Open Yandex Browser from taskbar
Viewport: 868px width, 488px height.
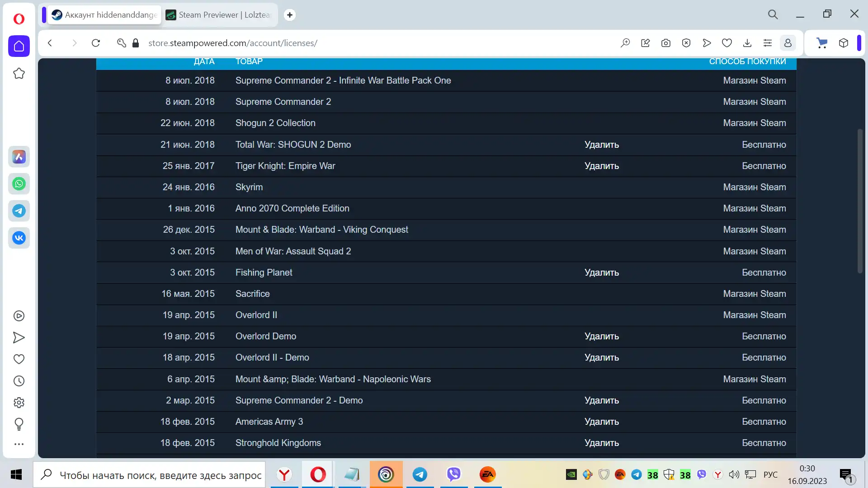[x=284, y=474]
